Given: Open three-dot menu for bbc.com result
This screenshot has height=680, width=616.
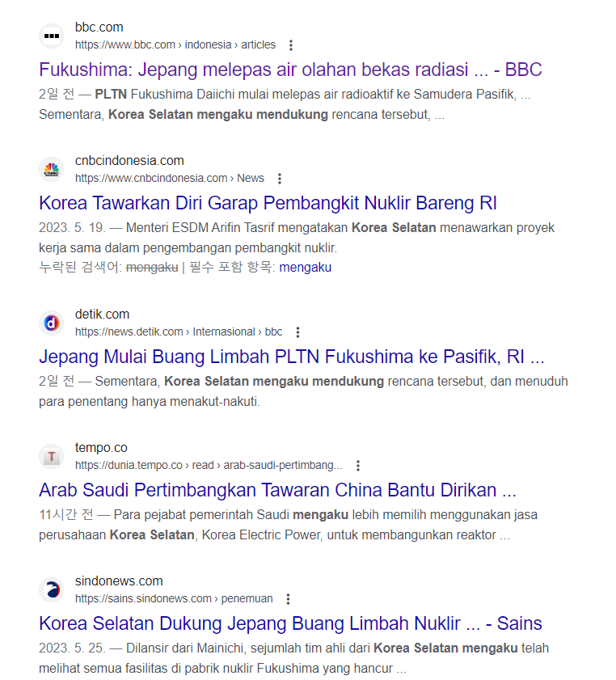Looking at the screenshot, I should point(291,45).
